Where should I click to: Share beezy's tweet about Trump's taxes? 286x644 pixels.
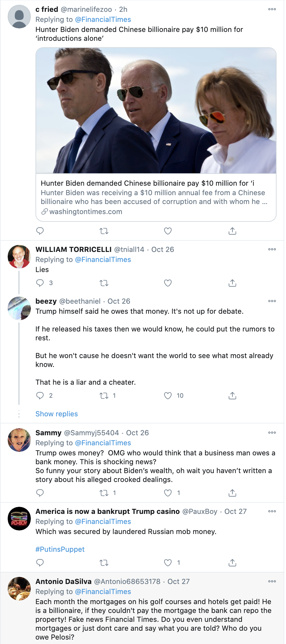coord(232,396)
